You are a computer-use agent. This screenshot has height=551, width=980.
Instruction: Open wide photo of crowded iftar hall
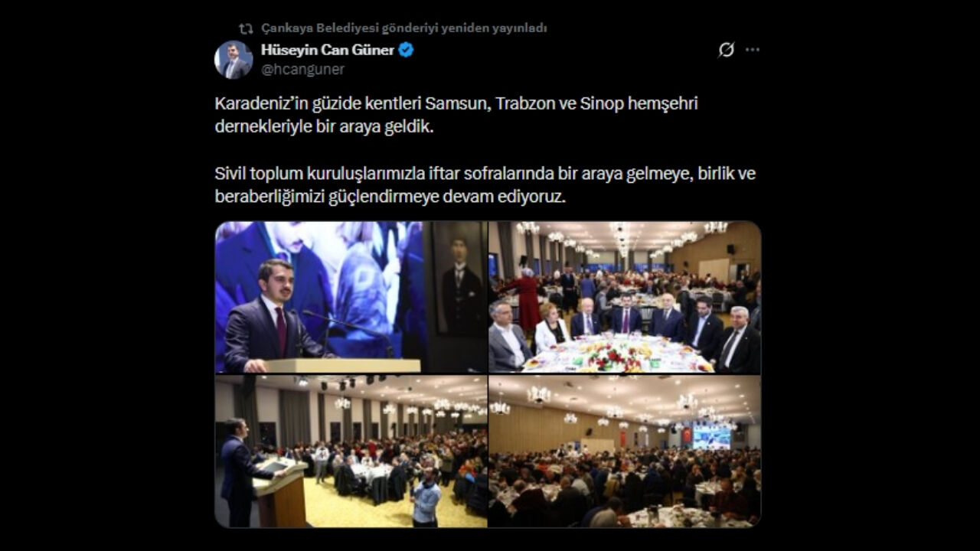pos(625,452)
